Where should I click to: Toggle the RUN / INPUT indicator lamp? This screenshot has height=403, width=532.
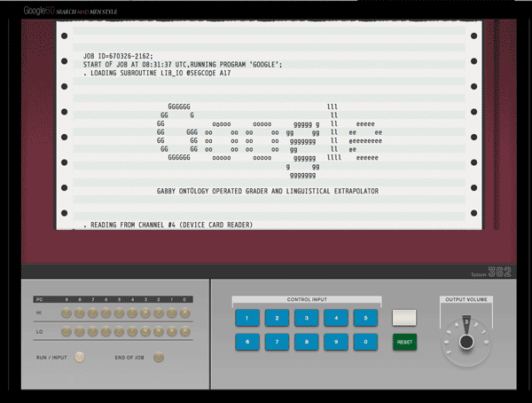point(80,358)
